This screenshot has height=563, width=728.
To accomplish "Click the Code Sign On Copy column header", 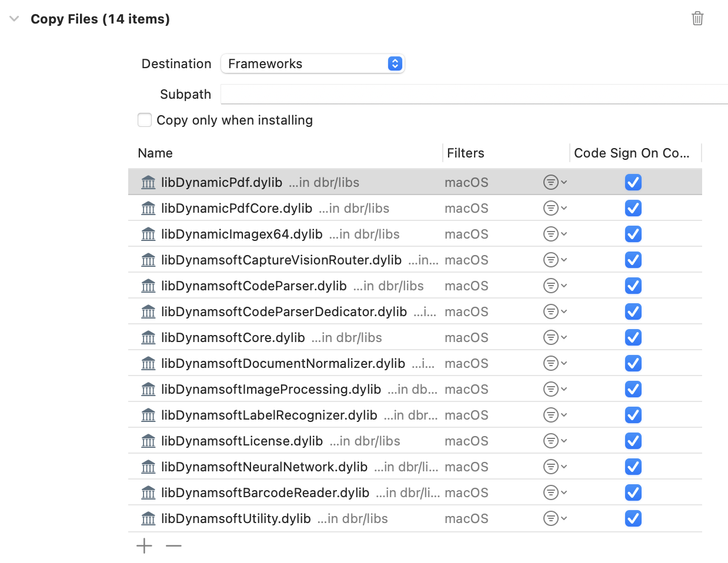I will click(x=632, y=153).
